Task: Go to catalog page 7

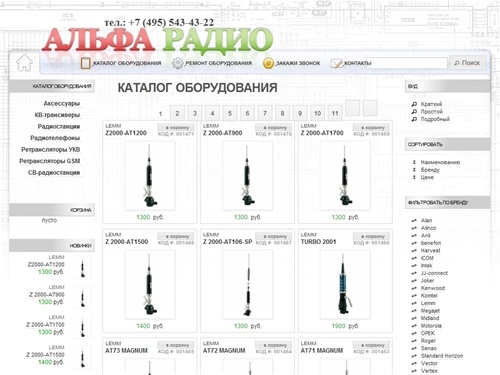Action: (265, 113)
